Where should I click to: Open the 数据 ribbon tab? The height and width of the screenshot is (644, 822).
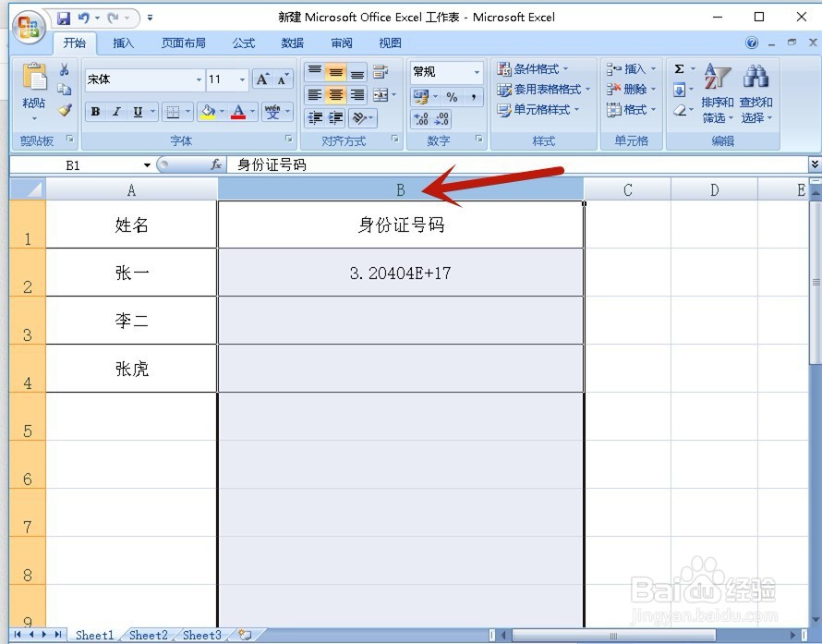click(x=292, y=43)
